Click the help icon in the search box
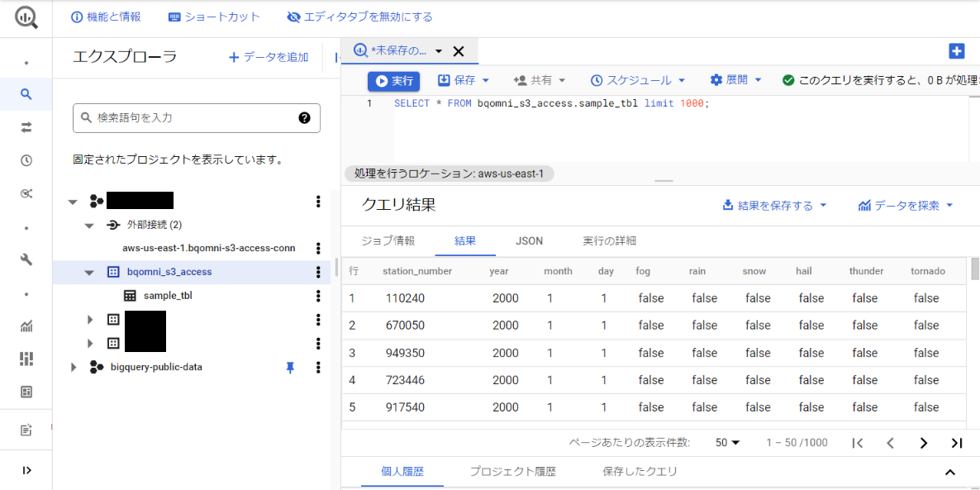Image resolution: width=980 pixels, height=490 pixels. click(304, 117)
